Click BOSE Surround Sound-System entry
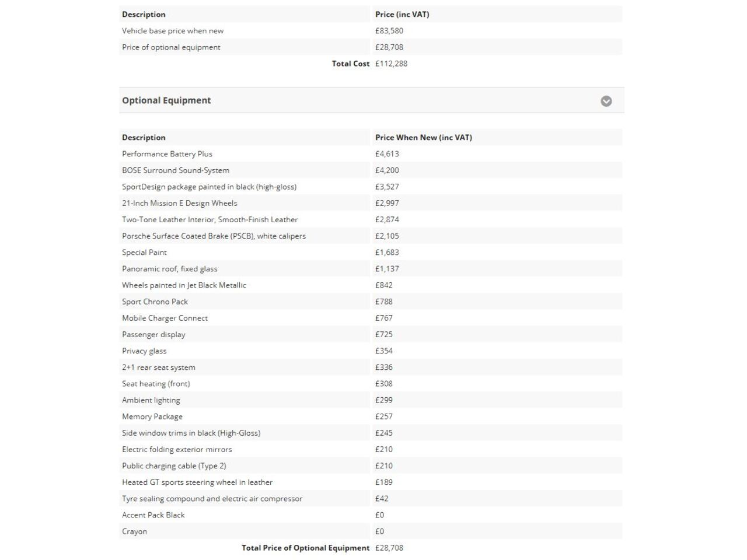The width and height of the screenshot is (747, 560). pos(176,170)
